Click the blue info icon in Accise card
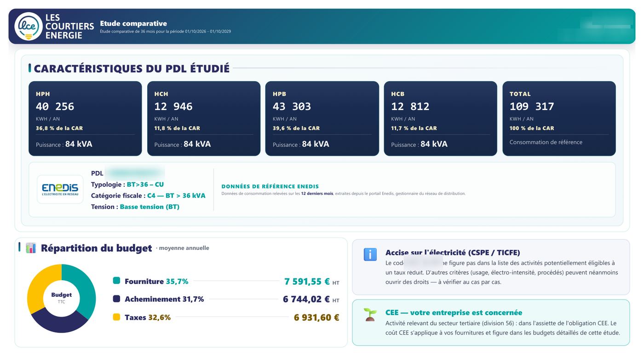Image resolution: width=644 pixels, height=356 pixels. click(370, 254)
